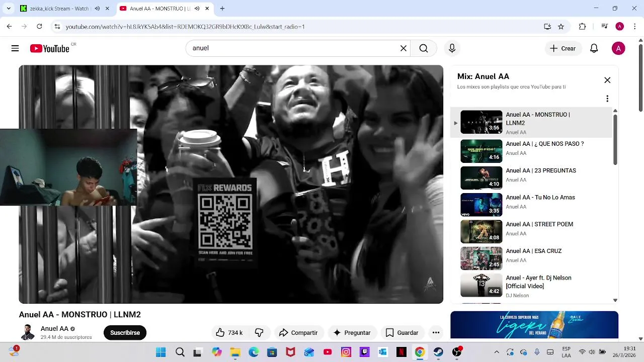Open the tab search dropdown arrow
This screenshot has width=644, height=362.
[9, 9]
